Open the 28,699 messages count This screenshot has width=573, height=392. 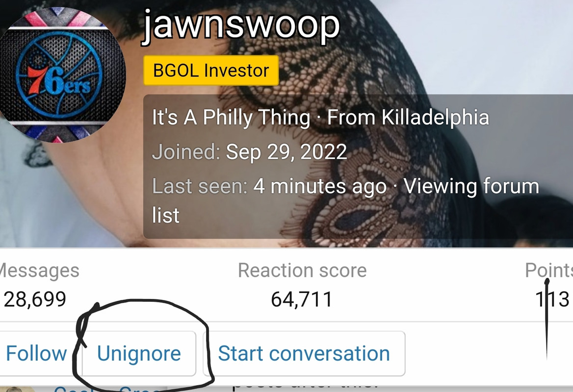pos(35,299)
